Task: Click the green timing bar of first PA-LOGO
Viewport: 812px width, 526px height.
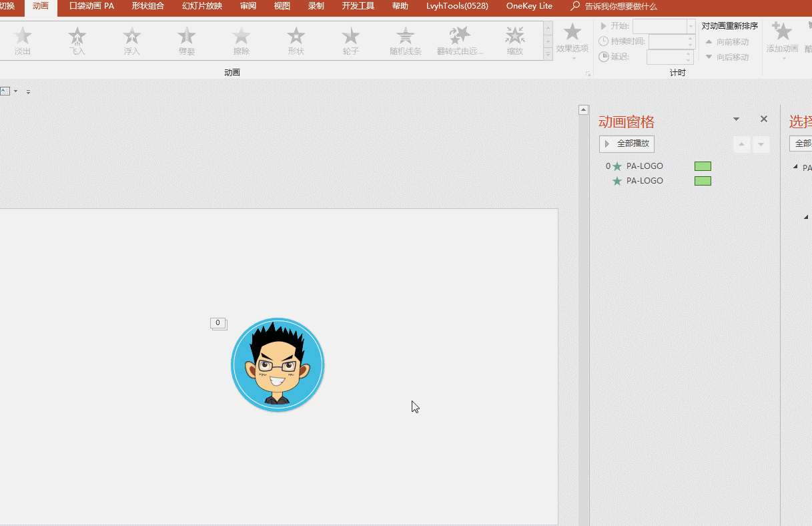Action: click(x=703, y=166)
